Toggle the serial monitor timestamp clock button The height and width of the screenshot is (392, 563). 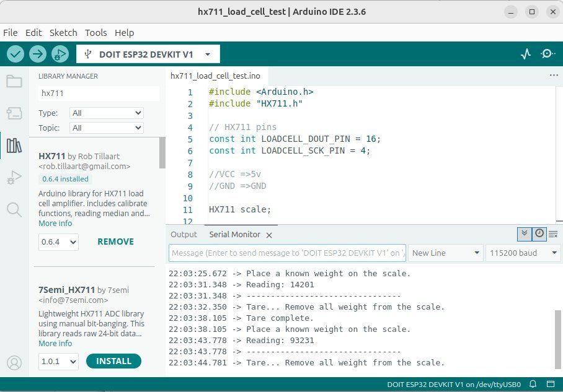[x=539, y=234]
